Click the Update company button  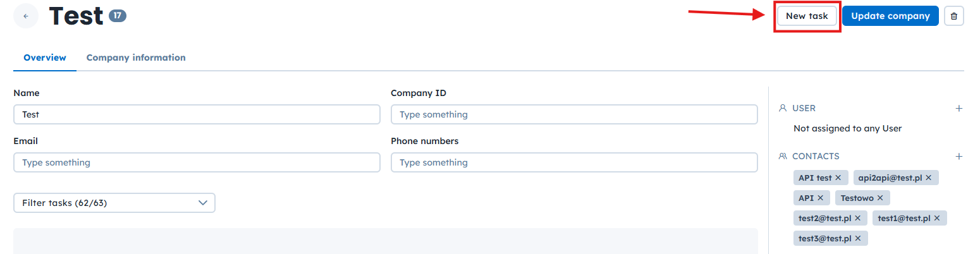click(890, 16)
